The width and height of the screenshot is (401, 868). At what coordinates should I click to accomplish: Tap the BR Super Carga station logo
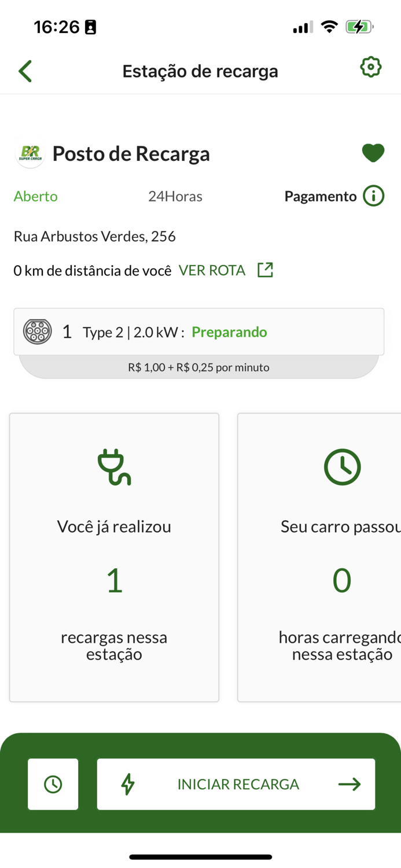coord(29,154)
